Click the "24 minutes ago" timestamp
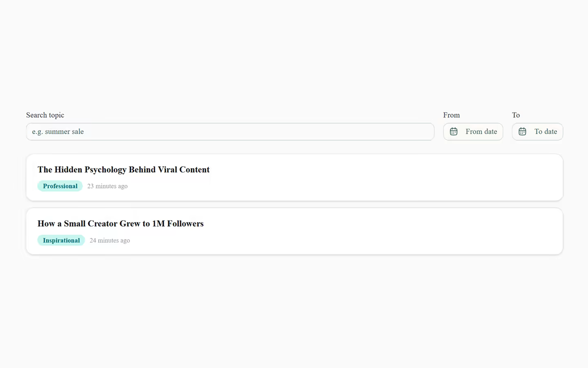Screen dimensions: 588x368 110,240
